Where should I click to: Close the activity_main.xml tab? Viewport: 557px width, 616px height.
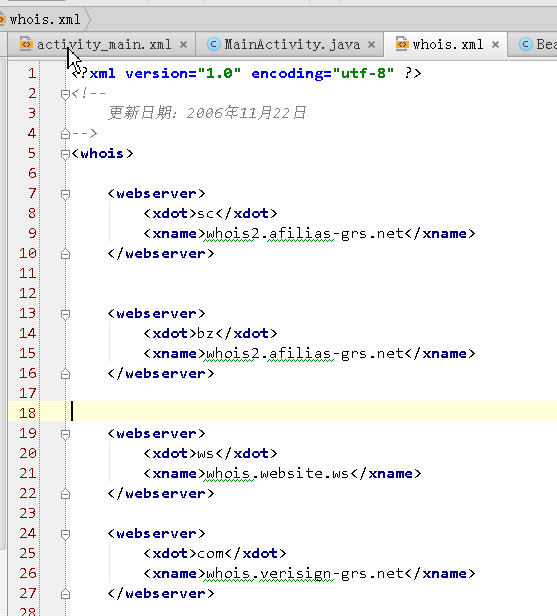183,45
